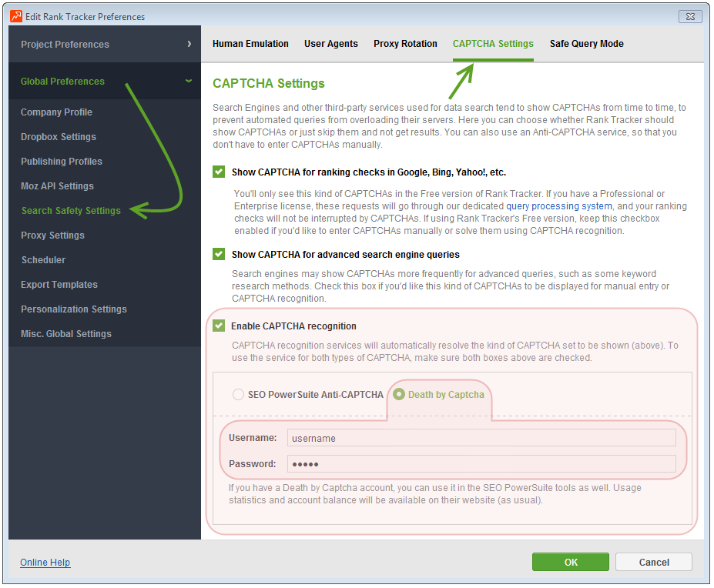Select Search Safety Settings in sidebar
Screen dimensions: 714x588
coord(71,210)
